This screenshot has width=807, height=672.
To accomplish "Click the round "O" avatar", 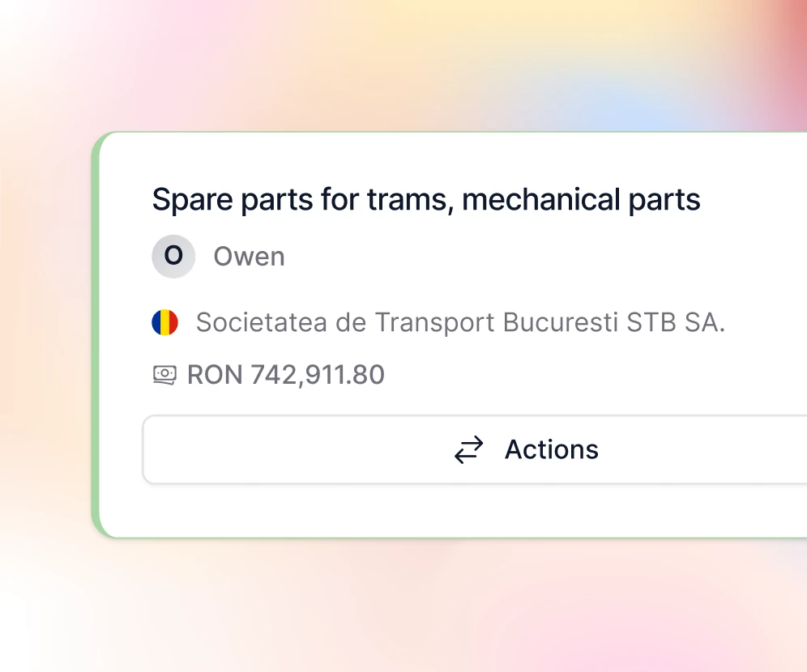I will [173, 257].
